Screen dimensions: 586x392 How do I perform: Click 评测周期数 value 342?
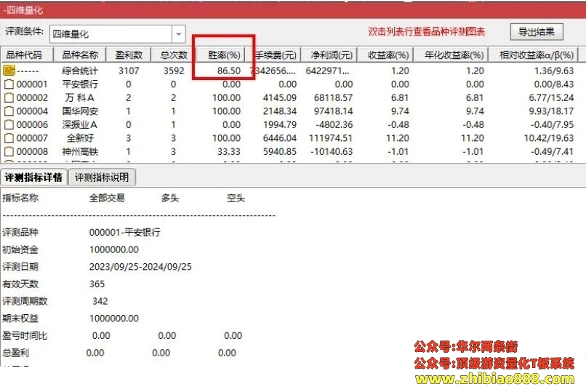(100, 301)
